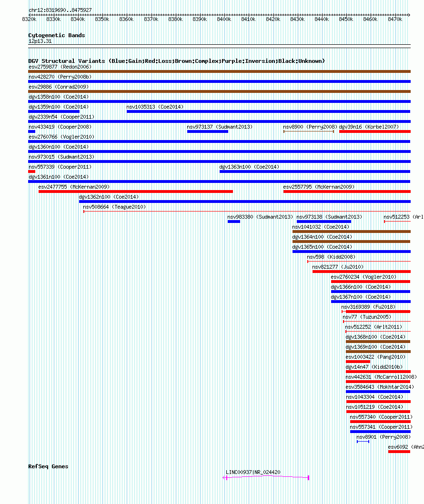The height and width of the screenshot is (504, 424).
Task: Open esv2557795 (McKernan2009) variant label
Action: [x=319, y=187]
